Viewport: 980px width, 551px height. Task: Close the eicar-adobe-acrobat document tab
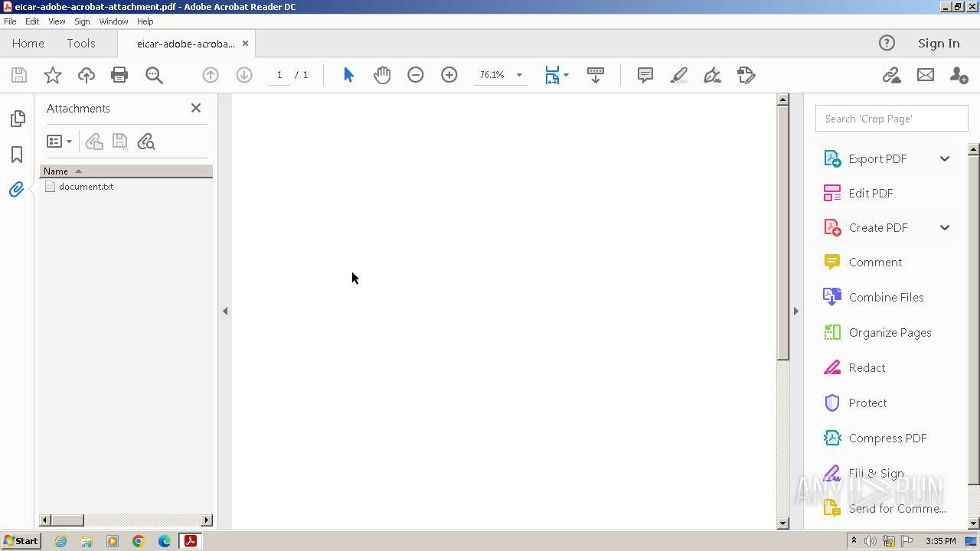pos(245,44)
